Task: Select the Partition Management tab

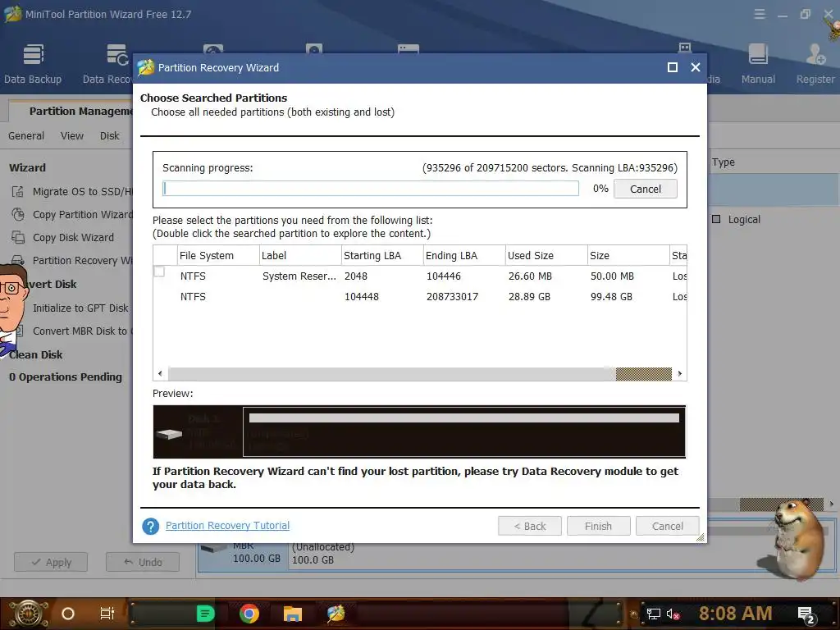Action: pyautogui.click(x=72, y=111)
